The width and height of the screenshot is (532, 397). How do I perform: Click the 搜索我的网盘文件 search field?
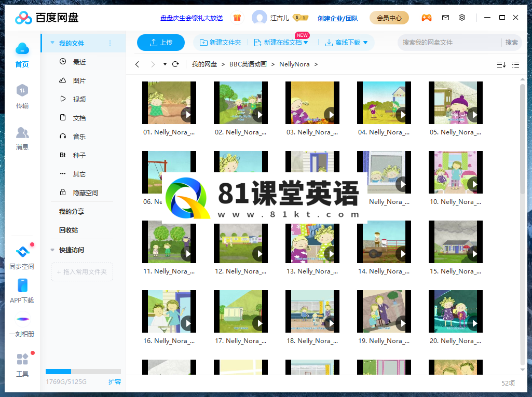click(x=449, y=43)
